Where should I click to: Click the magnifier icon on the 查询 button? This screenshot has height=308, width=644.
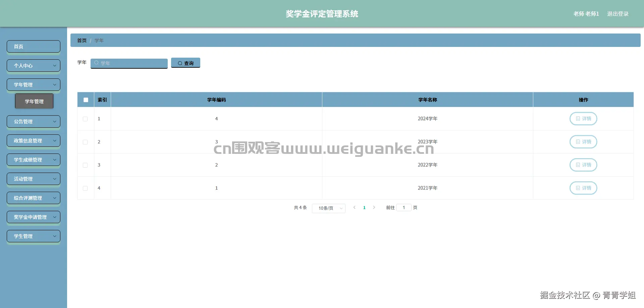pos(180,63)
